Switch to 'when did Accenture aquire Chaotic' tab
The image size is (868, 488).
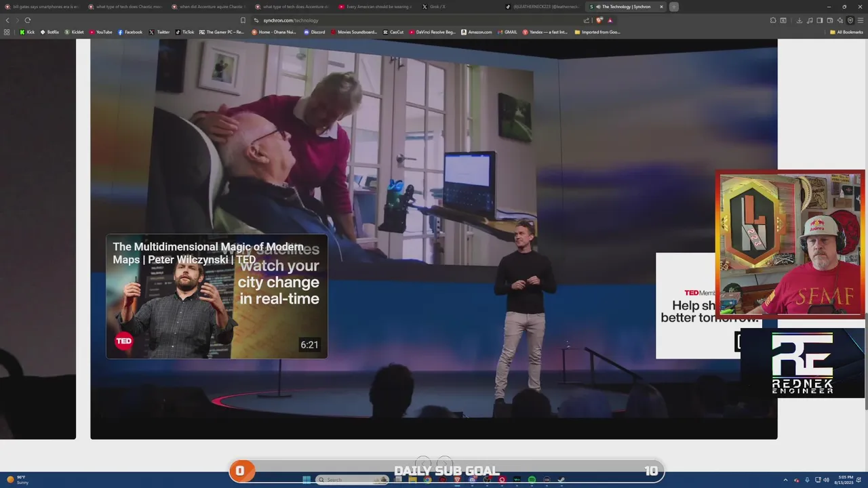(209, 7)
